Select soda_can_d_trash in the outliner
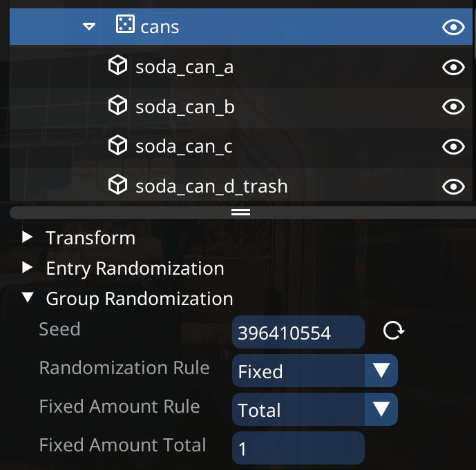 pos(211,186)
